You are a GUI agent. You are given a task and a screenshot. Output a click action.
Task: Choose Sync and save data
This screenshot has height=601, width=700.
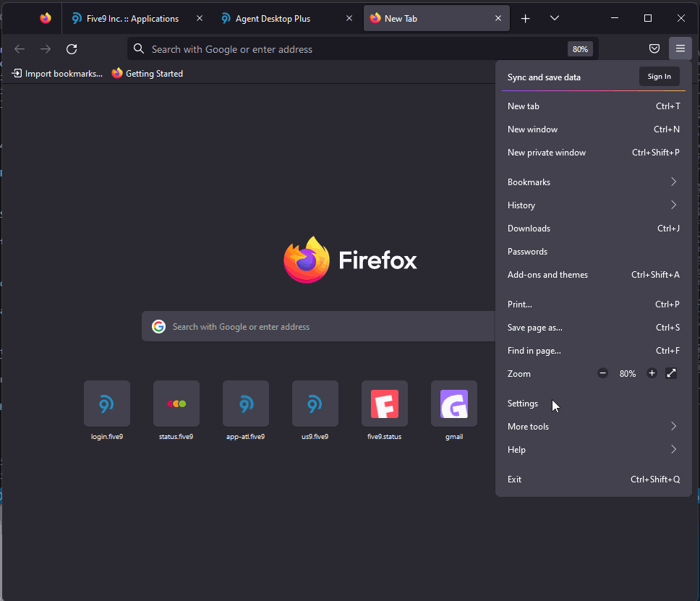(544, 77)
